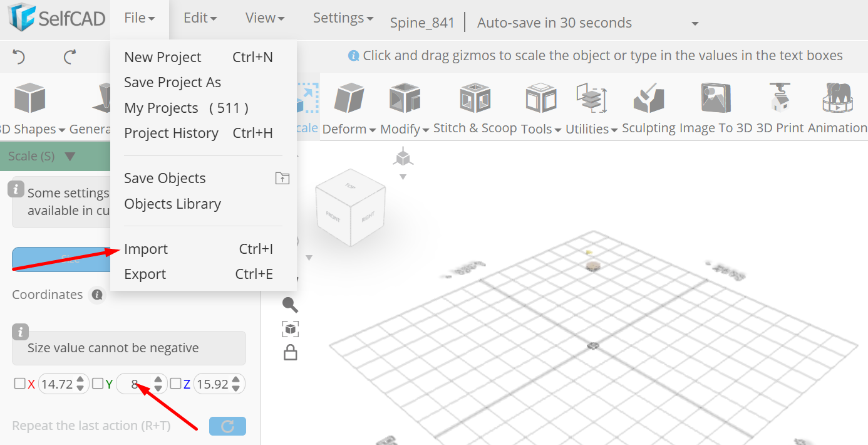Image resolution: width=868 pixels, height=445 pixels.
Task: Open the Tools icon in toolbar
Action: 541,98
